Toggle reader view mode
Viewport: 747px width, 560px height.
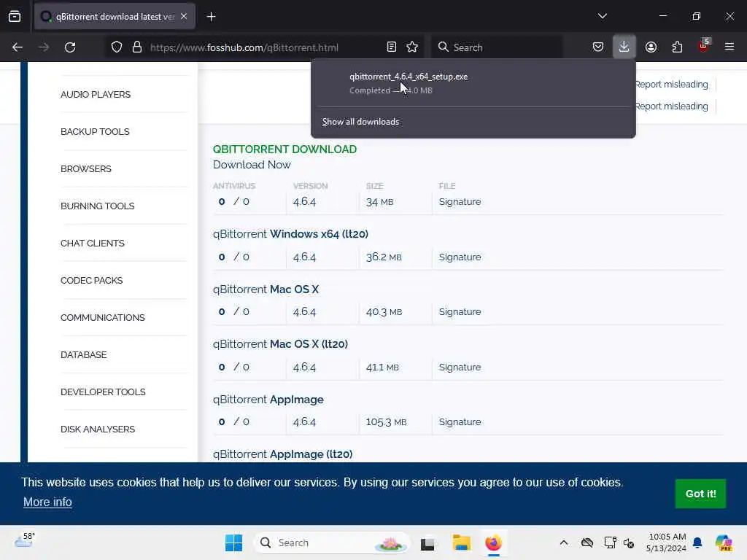tap(392, 47)
